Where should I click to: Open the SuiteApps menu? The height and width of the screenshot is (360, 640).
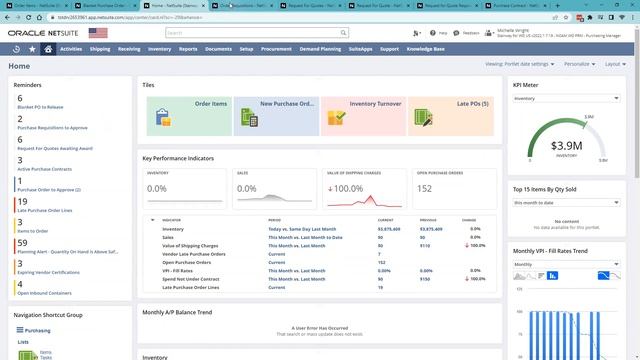360,49
